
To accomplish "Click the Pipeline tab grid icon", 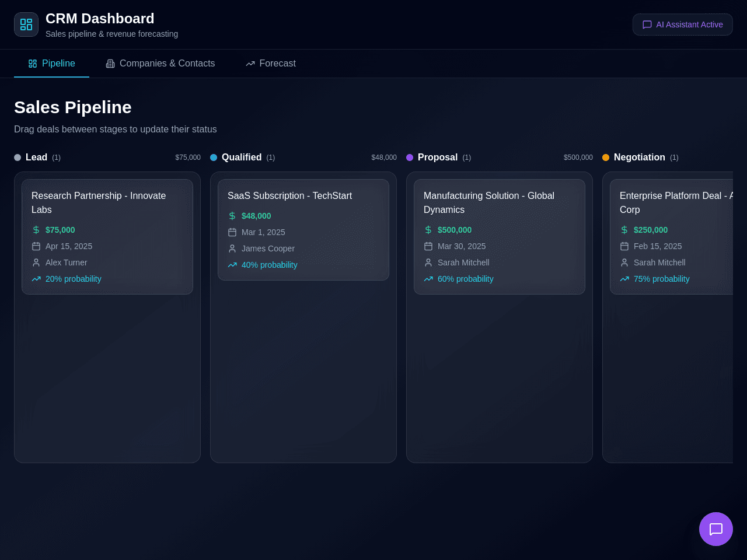I will pos(33,64).
